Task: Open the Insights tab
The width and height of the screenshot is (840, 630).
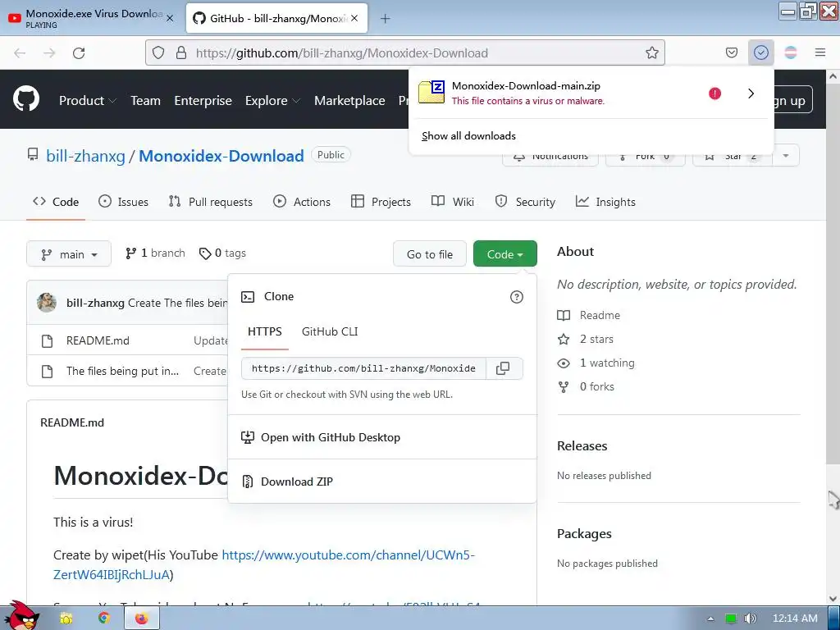Action: (x=605, y=202)
